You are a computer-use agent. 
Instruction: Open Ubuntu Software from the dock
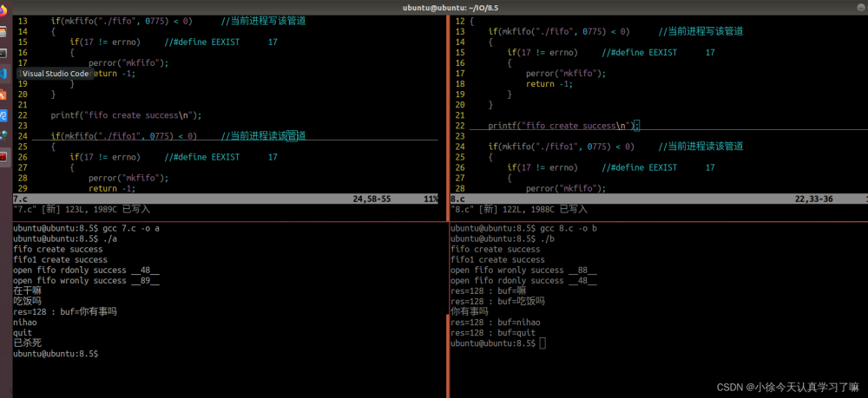click(x=3, y=95)
